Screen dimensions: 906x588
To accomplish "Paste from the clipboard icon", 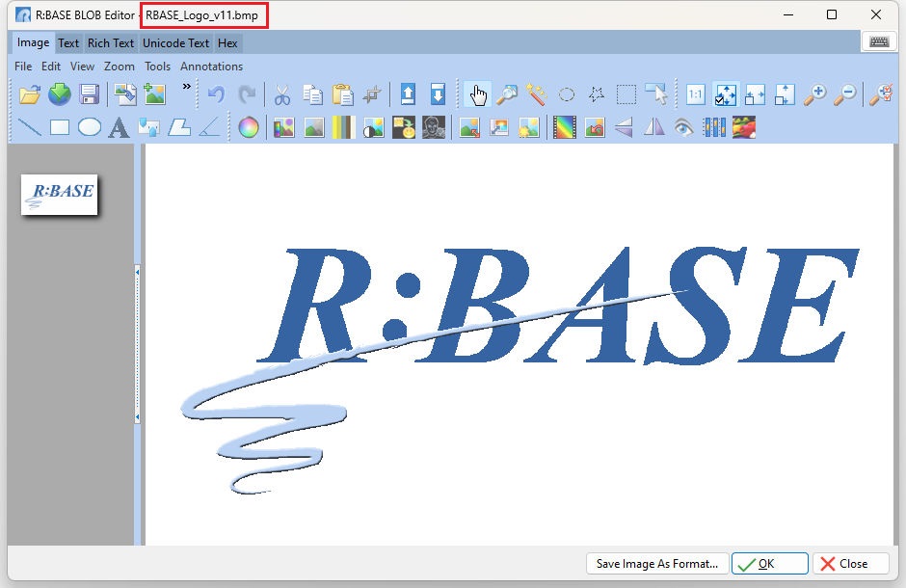I will pos(342,94).
